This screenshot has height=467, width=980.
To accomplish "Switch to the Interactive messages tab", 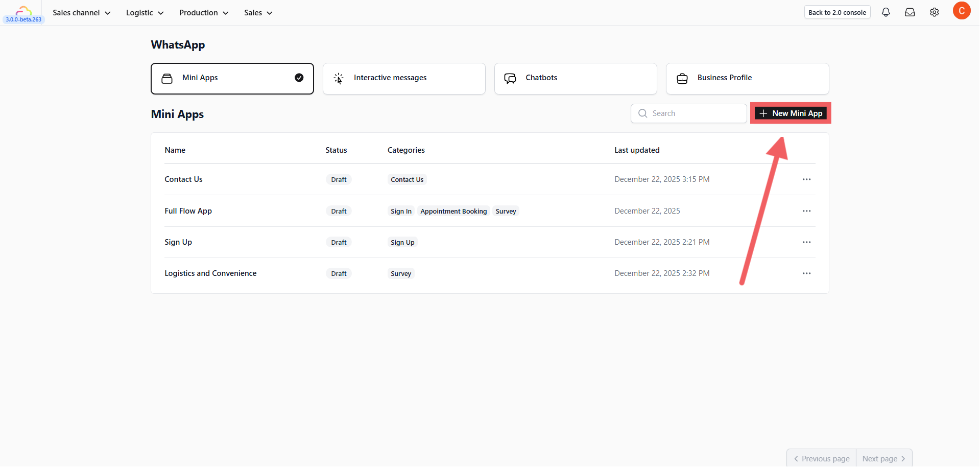I will coord(404,79).
